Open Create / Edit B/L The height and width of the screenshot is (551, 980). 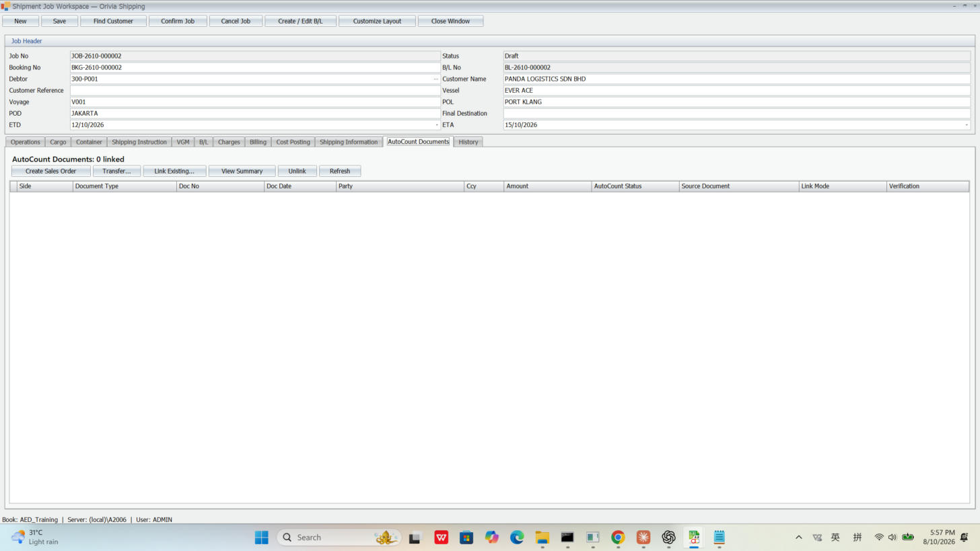point(300,21)
